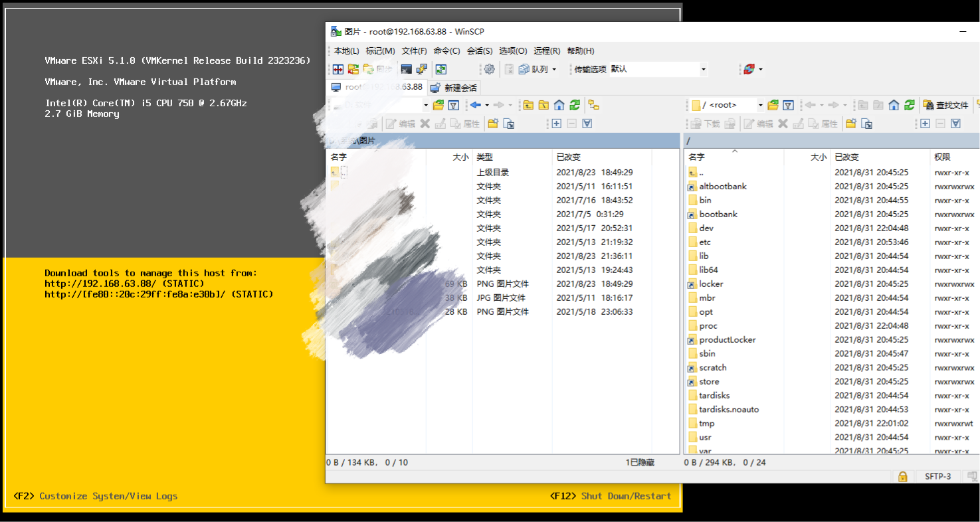Go back in local panel history

point(475,105)
